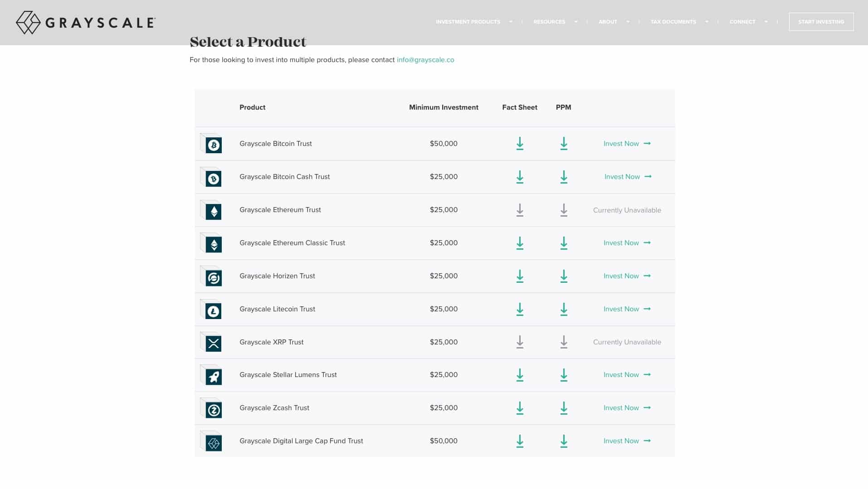Expand the Investment Products dropdown
Viewport: 868px width, 489px height.
[x=473, y=22]
